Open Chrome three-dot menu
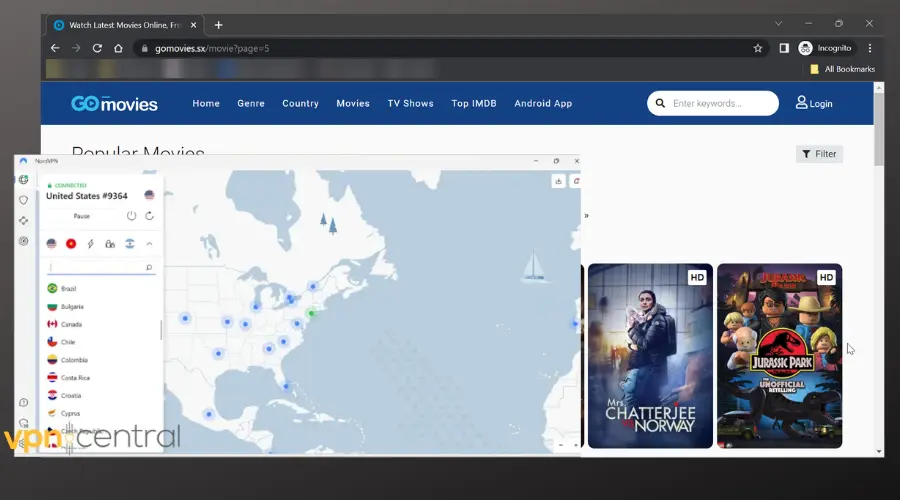Viewport: 900px width, 500px height. coord(870,48)
